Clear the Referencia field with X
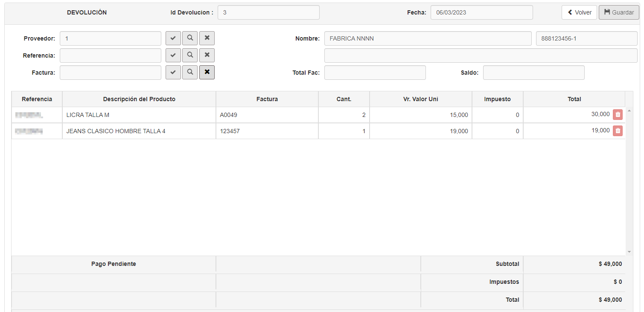 point(207,55)
